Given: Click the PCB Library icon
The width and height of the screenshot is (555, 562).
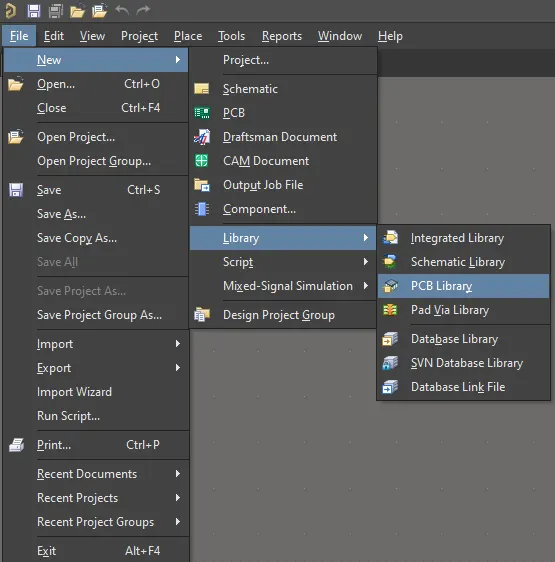Looking at the screenshot, I should [390, 286].
